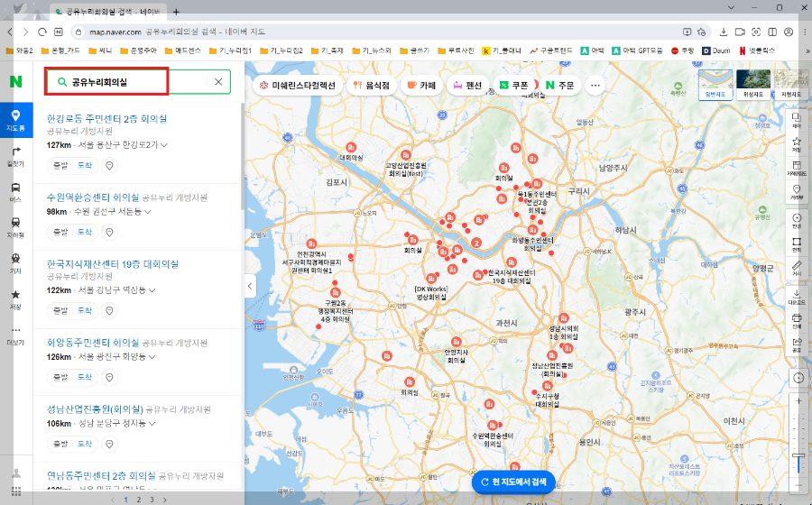Image resolution: width=812 pixels, height=505 pixels.
Task: Expand address 성남 분당구 정자동
Action: (x=116, y=424)
